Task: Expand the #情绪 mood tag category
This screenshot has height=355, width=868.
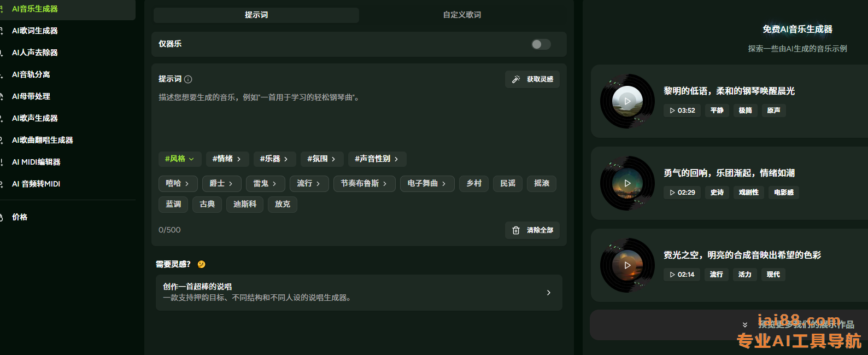Action: coord(226,159)
